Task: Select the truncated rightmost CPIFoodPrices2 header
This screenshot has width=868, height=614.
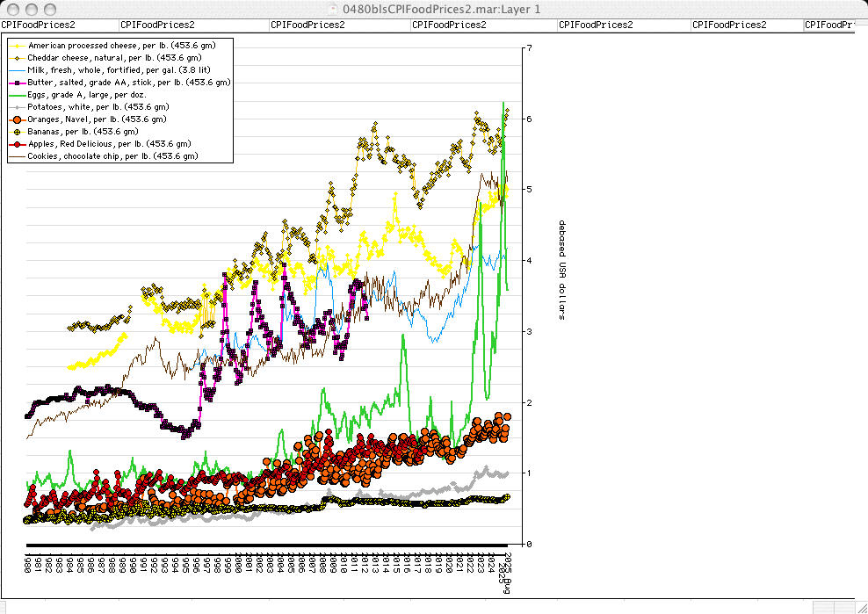Action: click(828, 25)
